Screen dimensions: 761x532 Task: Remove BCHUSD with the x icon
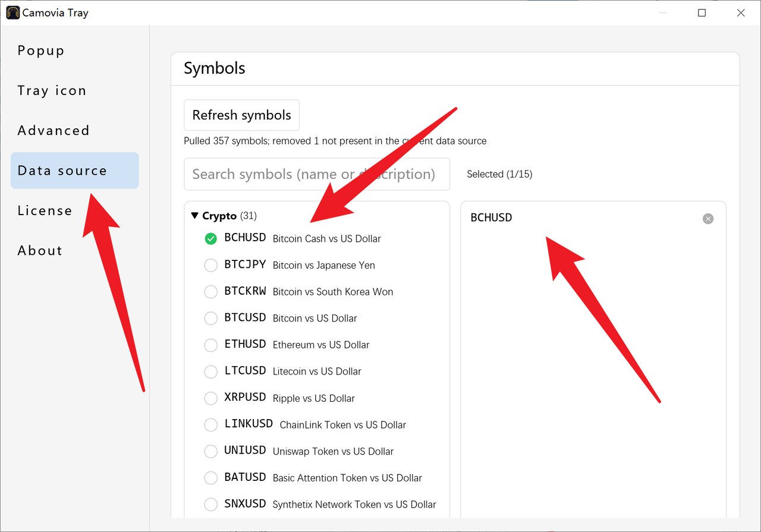coord(707,219)
